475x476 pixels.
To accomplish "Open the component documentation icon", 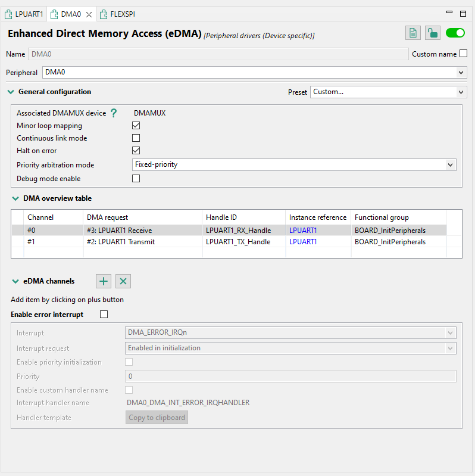I will (414, 33).
